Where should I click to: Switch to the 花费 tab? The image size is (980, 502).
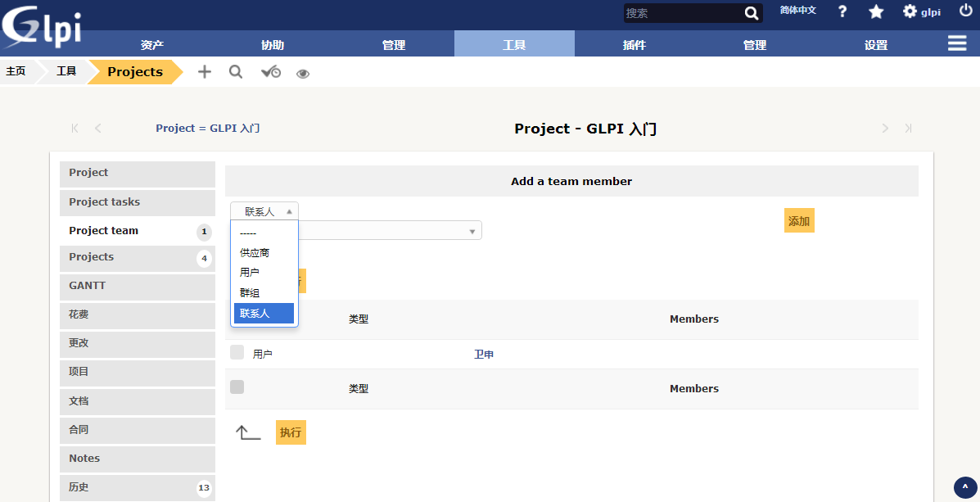tap(138, 316)
